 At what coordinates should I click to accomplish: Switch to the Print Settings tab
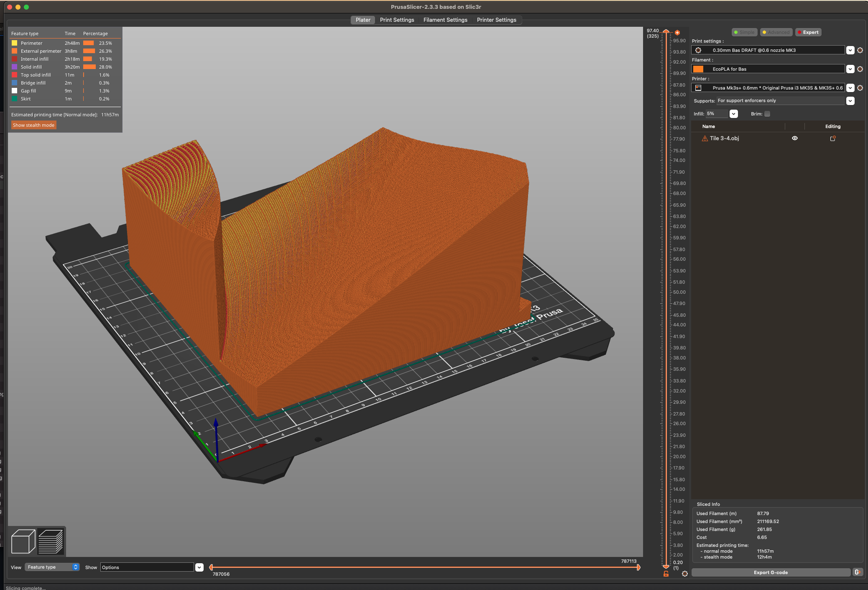pos(397,20)
